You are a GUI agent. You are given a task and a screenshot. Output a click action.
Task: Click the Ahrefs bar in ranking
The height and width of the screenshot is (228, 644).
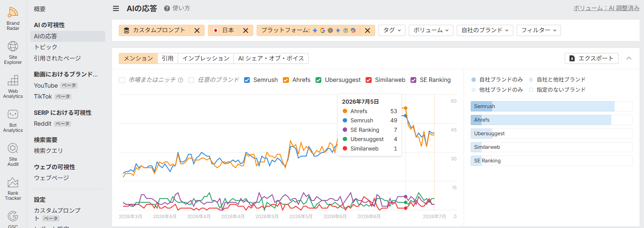point(551,120)
